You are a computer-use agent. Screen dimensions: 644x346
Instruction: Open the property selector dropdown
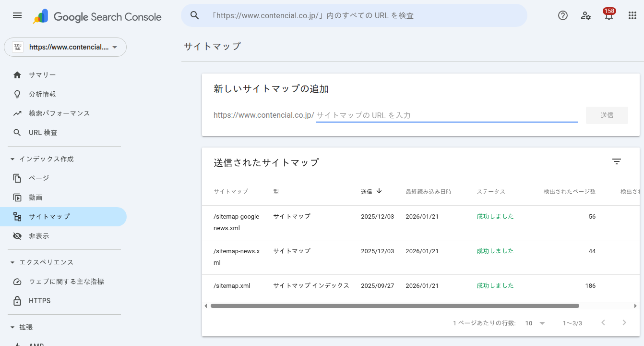click(65, 47)
